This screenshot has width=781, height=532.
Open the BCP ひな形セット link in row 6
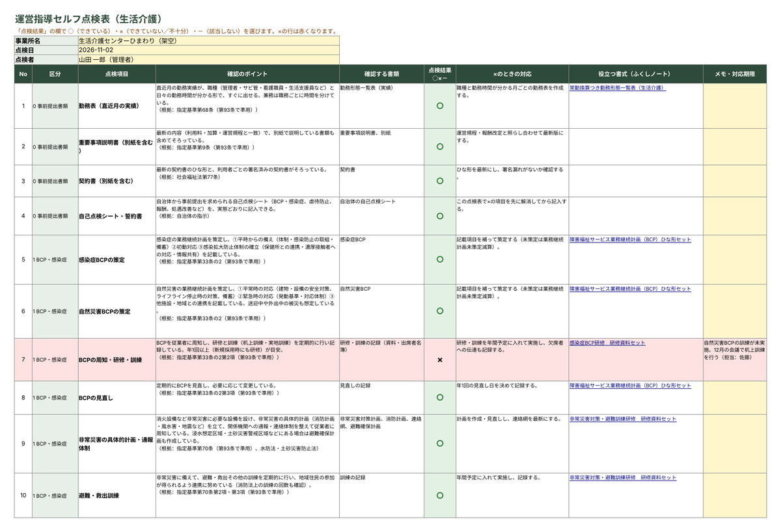click(x=630, y=289)
